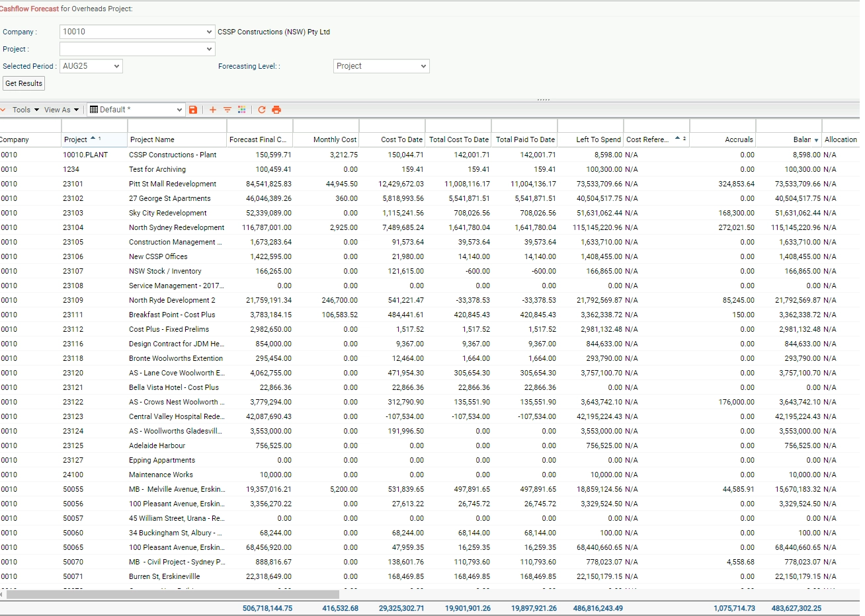Click Cost Plus - Fixed Prelims
This screenshot has width=865, height=616.
point(169,329)
